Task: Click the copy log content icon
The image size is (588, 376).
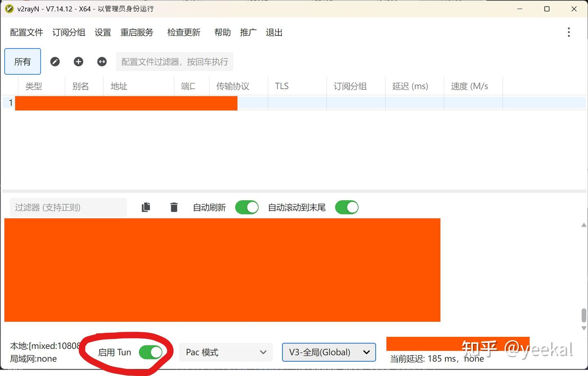Action: click(146, 207)
